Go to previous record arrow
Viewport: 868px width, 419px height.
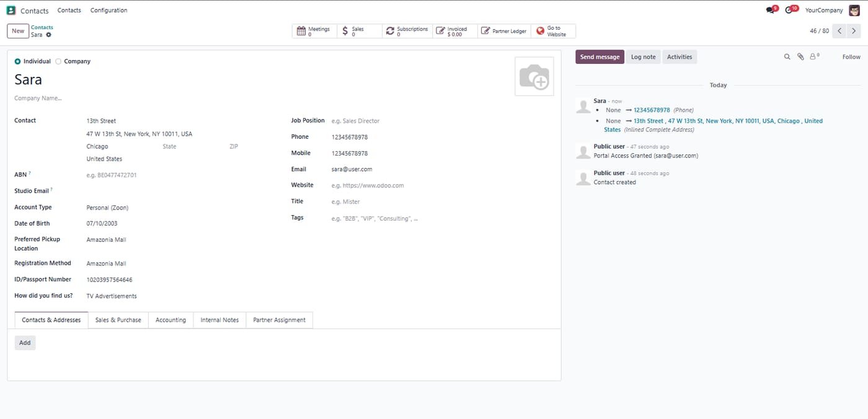[x=839, y=31]
